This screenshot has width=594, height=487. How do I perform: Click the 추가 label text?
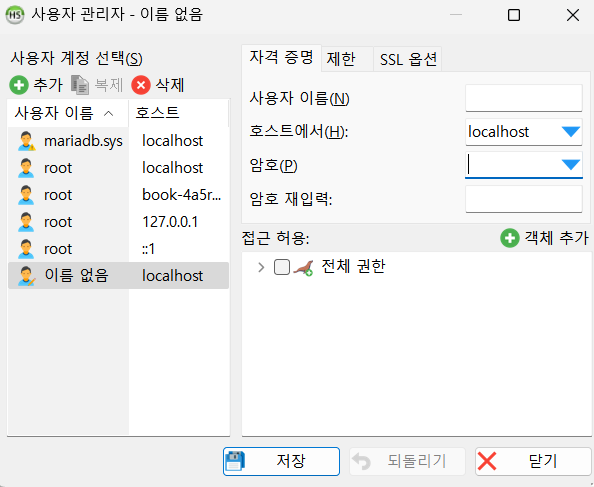[48, 85]
